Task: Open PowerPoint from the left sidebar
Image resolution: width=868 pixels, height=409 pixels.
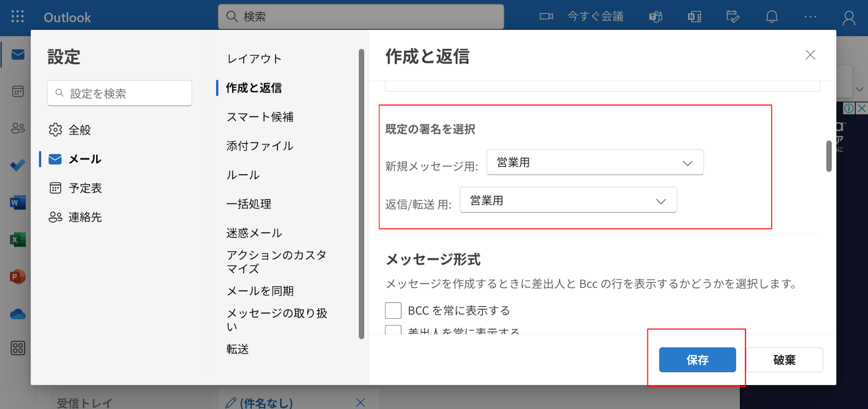Action: [x=18, y=277]
